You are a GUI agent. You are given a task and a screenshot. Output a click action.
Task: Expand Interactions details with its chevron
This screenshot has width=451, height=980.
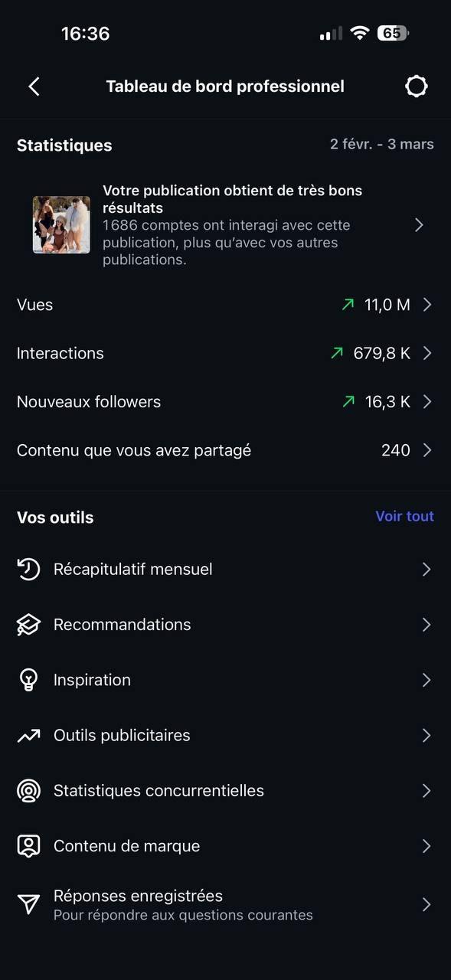[x=428, y=353]
